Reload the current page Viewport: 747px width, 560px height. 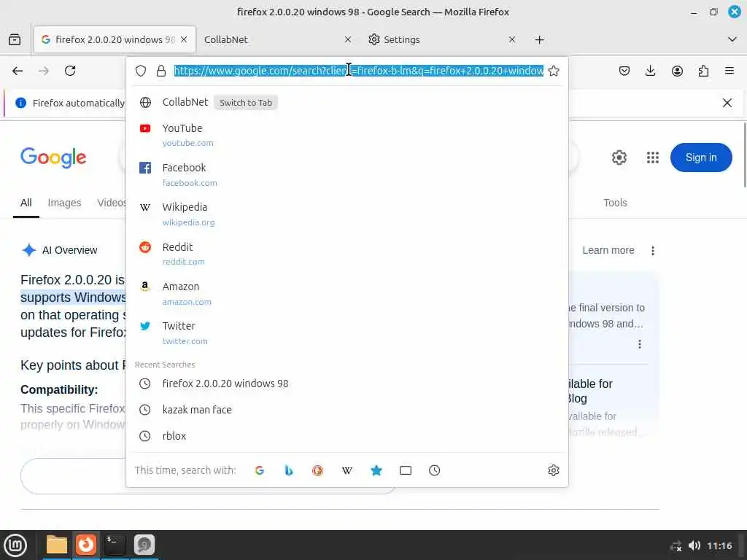[70, 71]
